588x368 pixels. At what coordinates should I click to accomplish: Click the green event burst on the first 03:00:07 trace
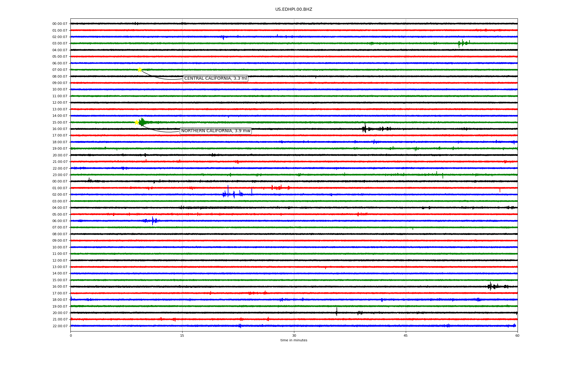tap(463, 43)
